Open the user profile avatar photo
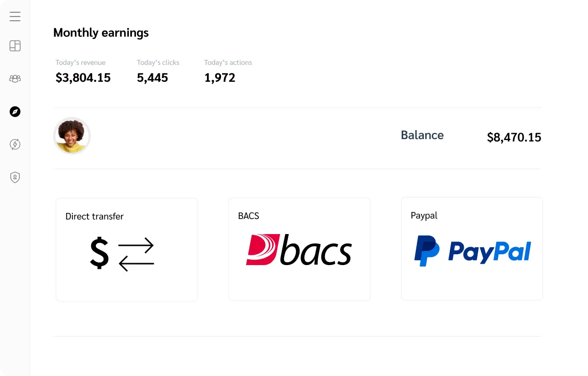 [x=72, y=136]
